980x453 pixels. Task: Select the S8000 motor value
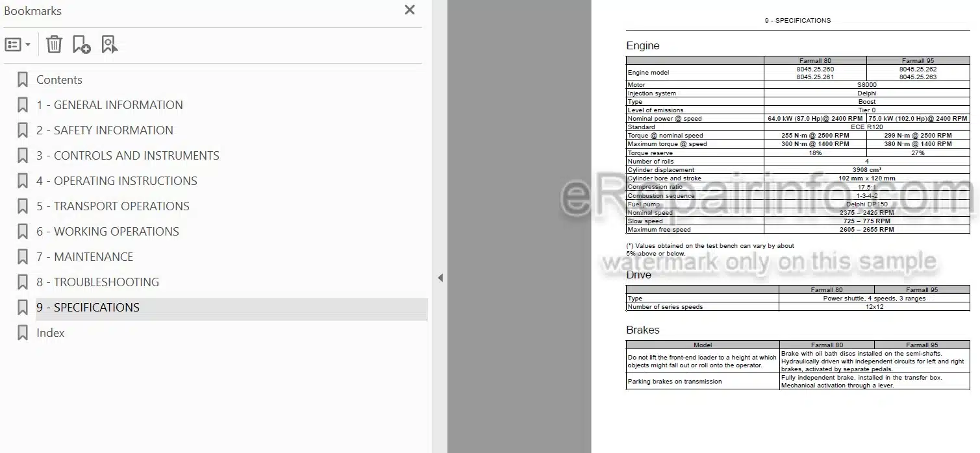coord(866,85)
